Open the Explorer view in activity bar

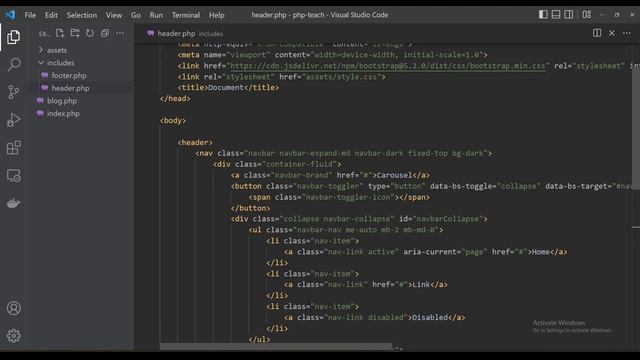(x=13, y=37)
